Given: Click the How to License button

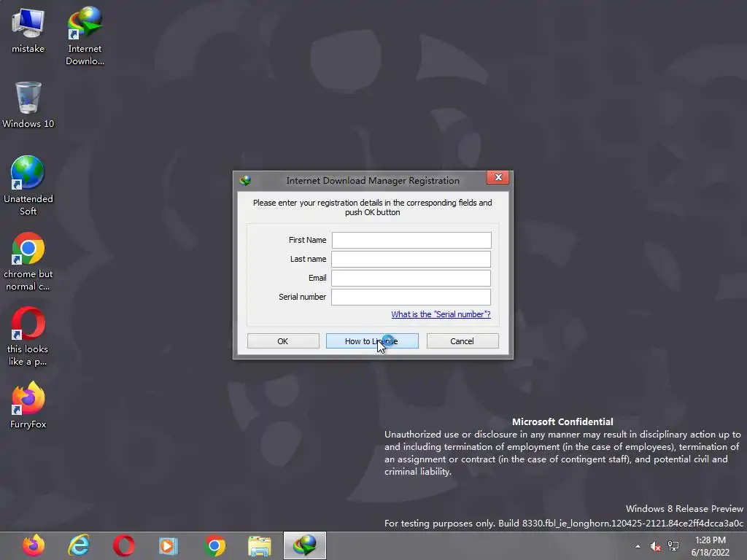Looking at the screenshot, I should (x=372, y=341).
